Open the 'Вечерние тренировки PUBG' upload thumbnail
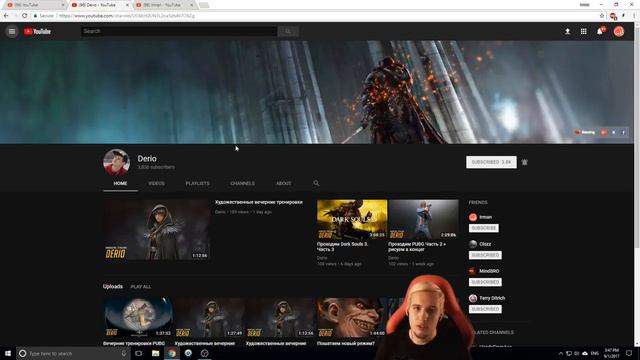 pyautogui.click(x=138, y=318)
